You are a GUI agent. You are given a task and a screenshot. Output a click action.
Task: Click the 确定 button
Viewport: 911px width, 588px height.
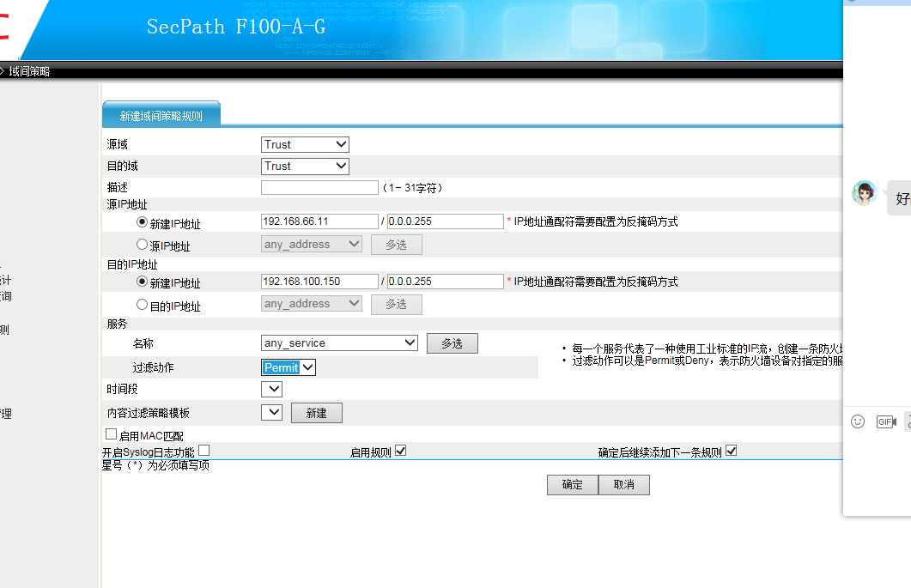pos(573,485)
